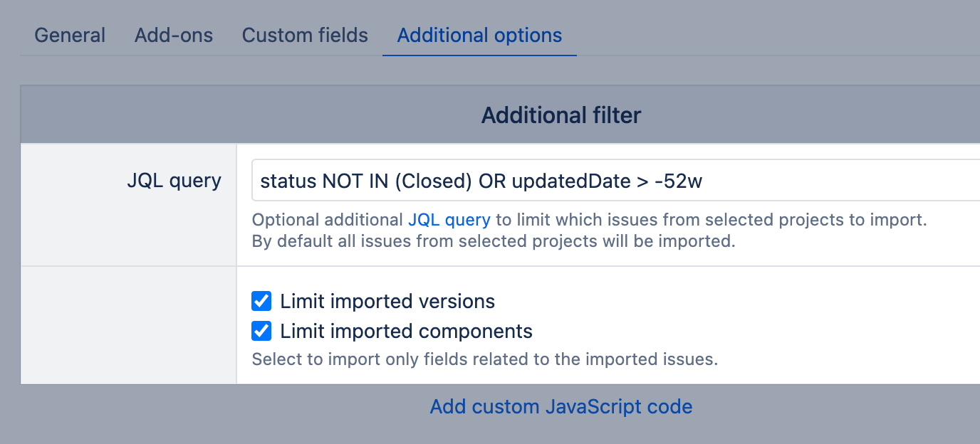Select the Additional options tab

[479, 36]
